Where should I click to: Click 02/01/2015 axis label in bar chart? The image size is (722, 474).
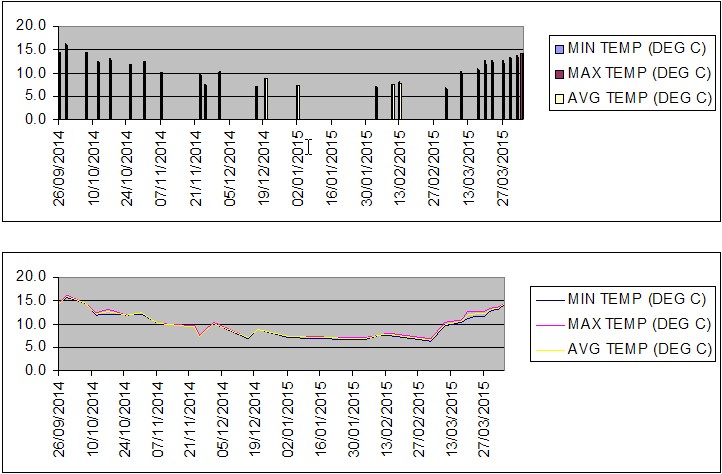[x=298, y=168]
